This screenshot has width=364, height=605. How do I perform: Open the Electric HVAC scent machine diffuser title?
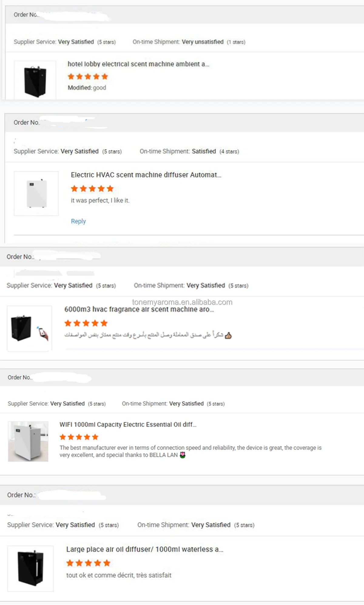146,175
